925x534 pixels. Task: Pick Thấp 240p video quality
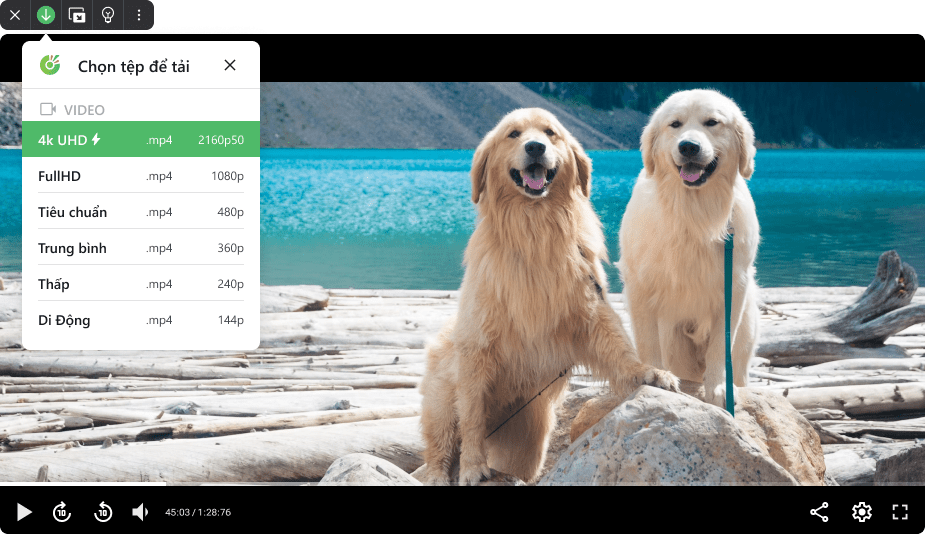coord(140,284)
